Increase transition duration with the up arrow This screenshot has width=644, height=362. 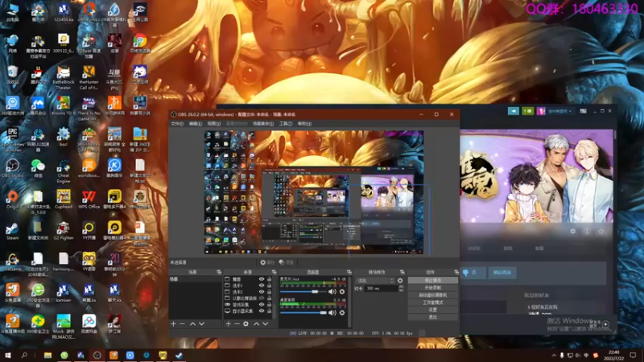[401, 287]
